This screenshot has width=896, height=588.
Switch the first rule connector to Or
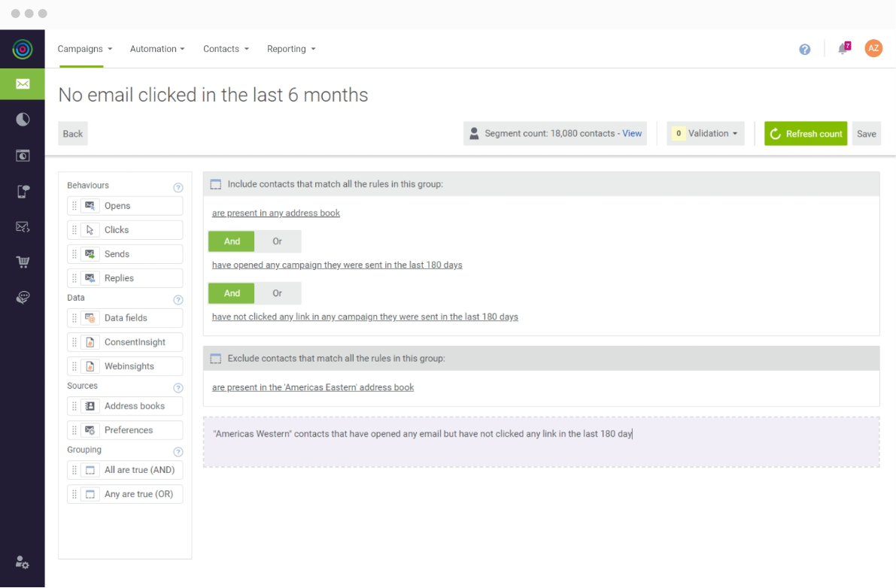tap(278, 241)
